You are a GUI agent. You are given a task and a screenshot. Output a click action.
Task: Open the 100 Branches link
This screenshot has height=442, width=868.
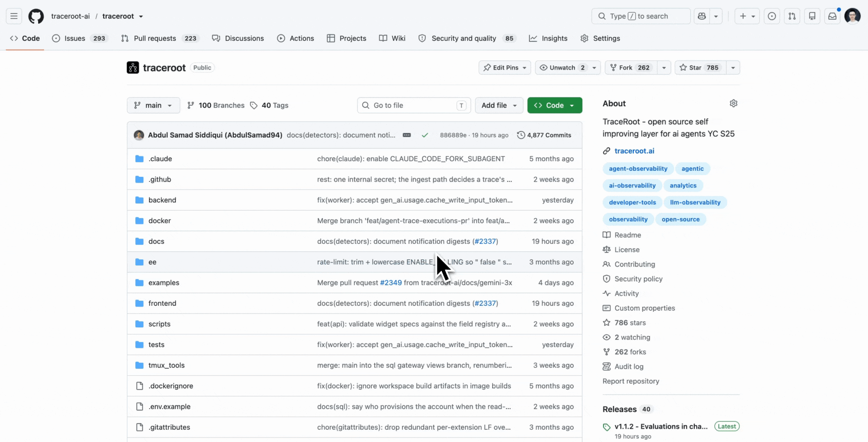[x=216, y=105]
